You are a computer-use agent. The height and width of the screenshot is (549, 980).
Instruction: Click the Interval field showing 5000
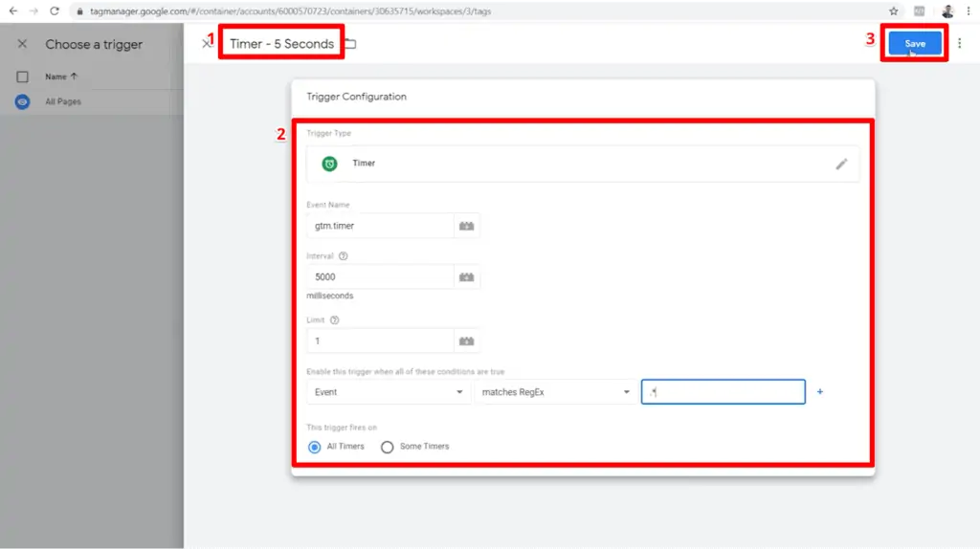coord(380,276)
